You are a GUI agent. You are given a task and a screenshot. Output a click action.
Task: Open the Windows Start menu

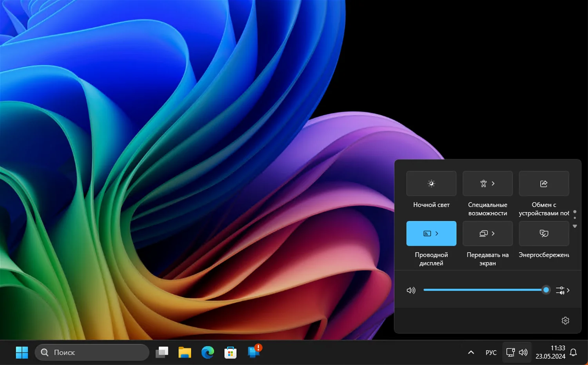22,352
